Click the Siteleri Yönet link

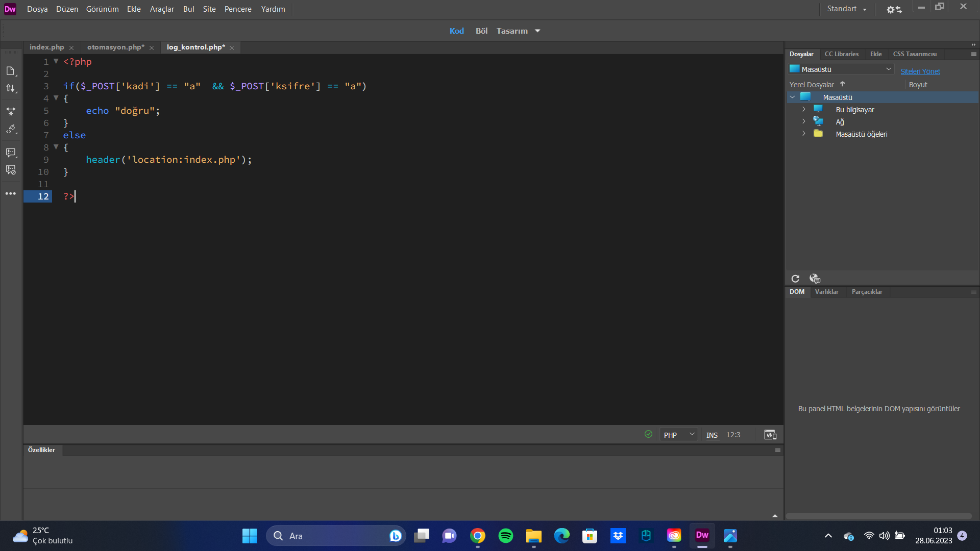[920, 71]
